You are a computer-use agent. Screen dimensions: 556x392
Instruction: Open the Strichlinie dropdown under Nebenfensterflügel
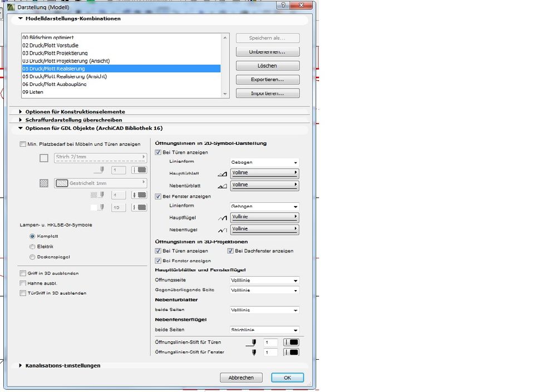coord(264,330)
